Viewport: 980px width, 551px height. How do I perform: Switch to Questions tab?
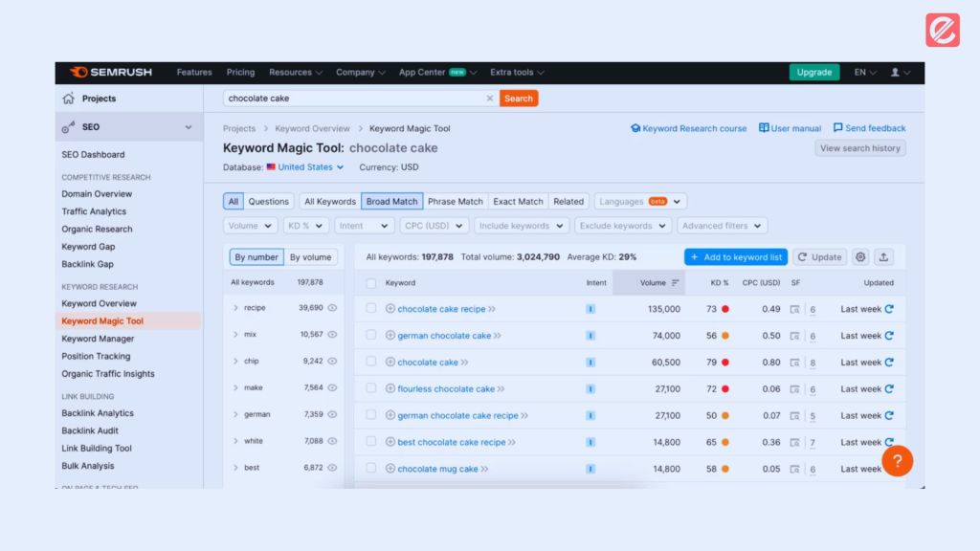268,201
